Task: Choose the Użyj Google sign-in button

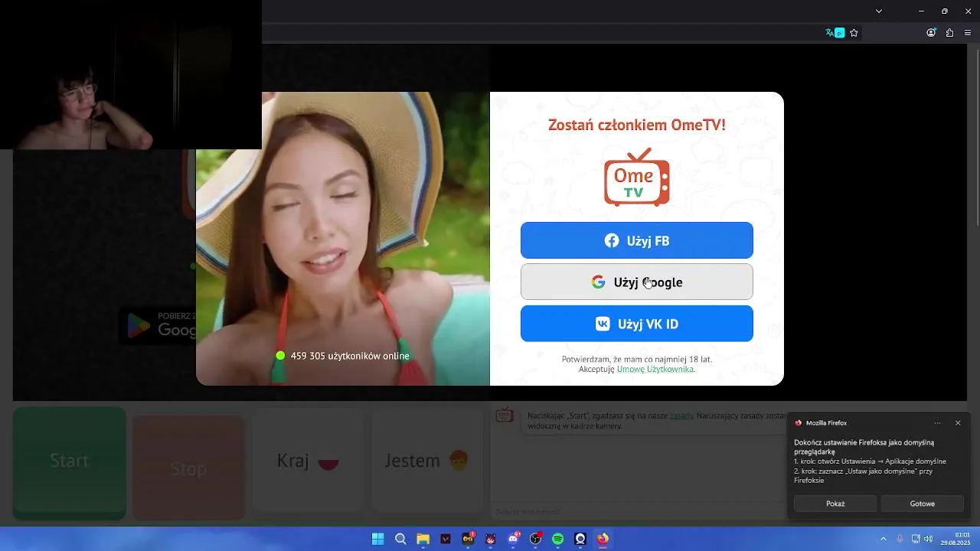Action: coord(637,282)
